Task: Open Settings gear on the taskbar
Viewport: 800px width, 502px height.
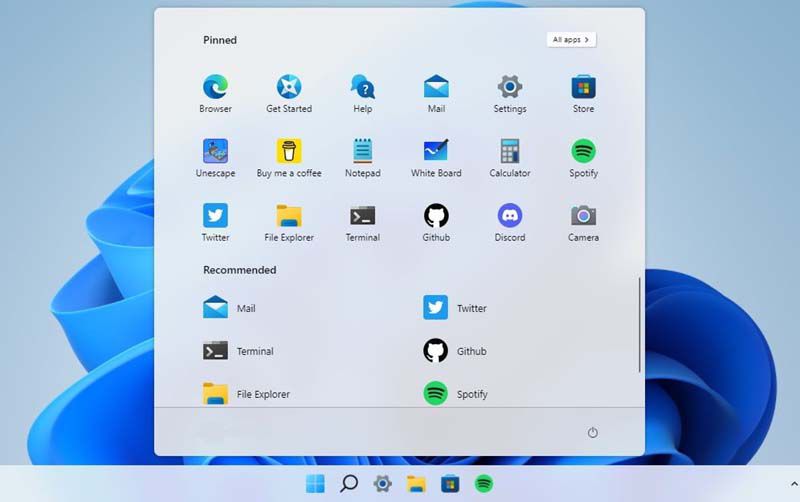Action: [383, 484]
